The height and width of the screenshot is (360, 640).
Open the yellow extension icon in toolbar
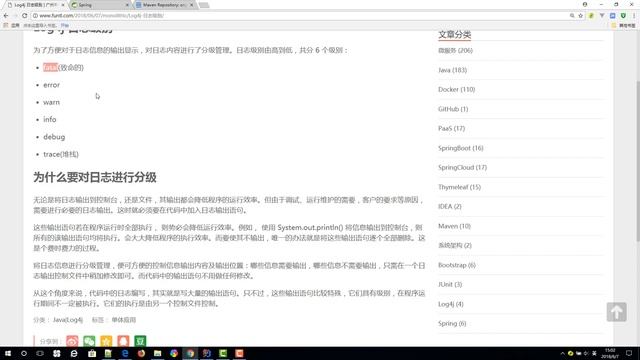click(591, 16)
